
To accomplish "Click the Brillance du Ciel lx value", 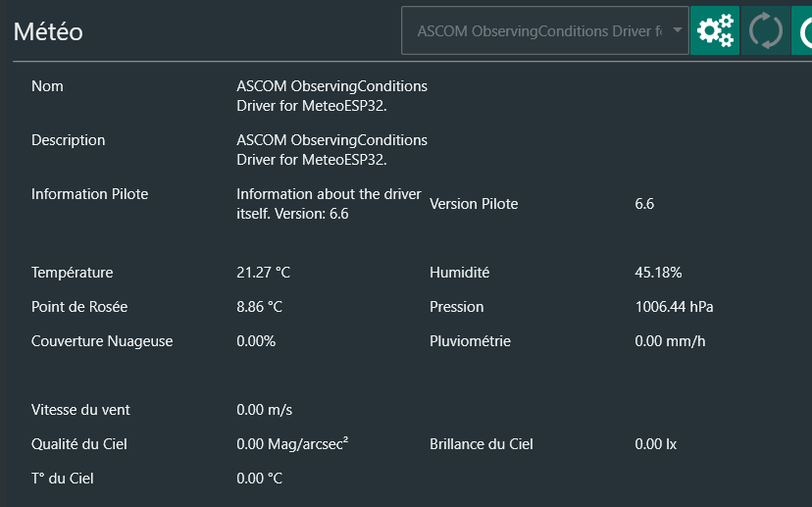I will pos(655,444).
